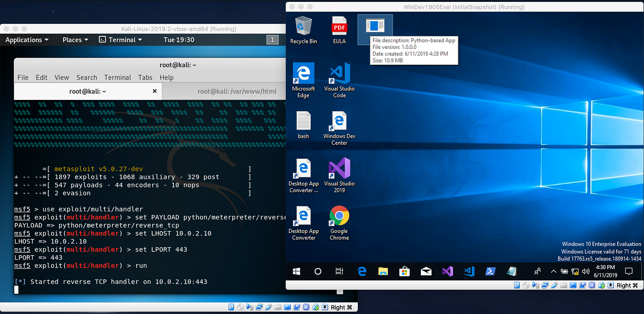
Task: Click 'Windows 10 Enterprise Evaluation' watermark text
Action: [601, 244]
